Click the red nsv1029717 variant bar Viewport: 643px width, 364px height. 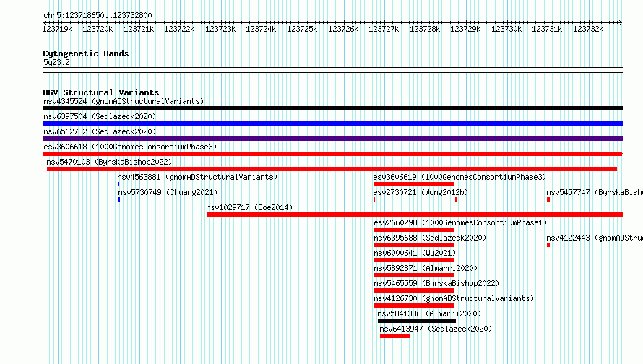(x=415, y=214)
